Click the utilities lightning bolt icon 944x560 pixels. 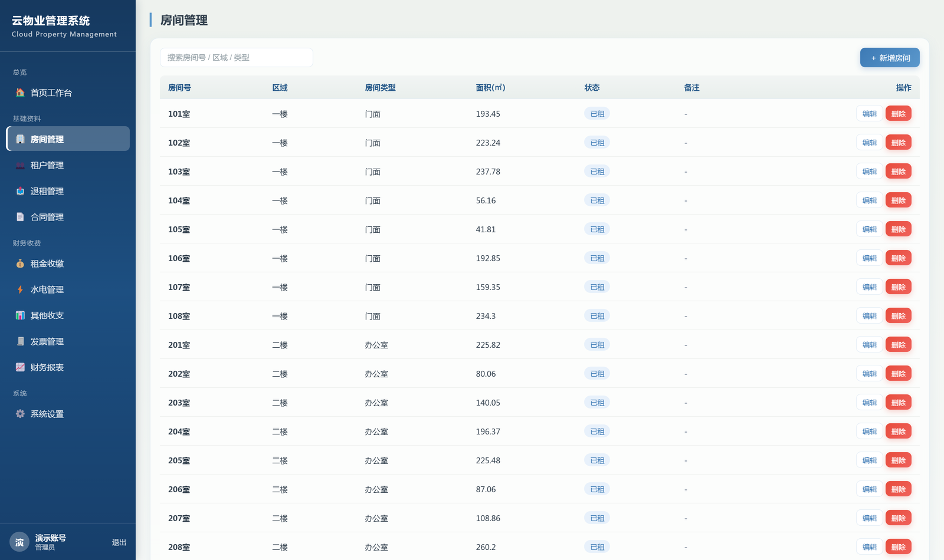20,289
